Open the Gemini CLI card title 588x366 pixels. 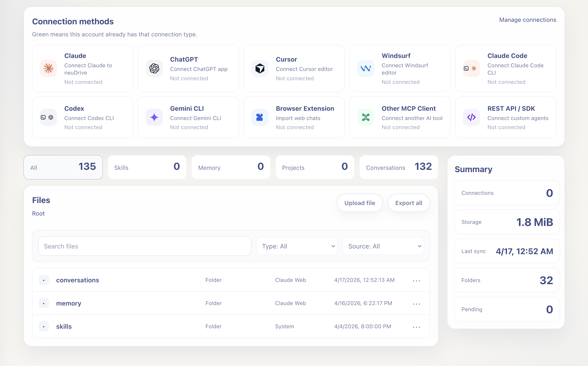point(187,108)
